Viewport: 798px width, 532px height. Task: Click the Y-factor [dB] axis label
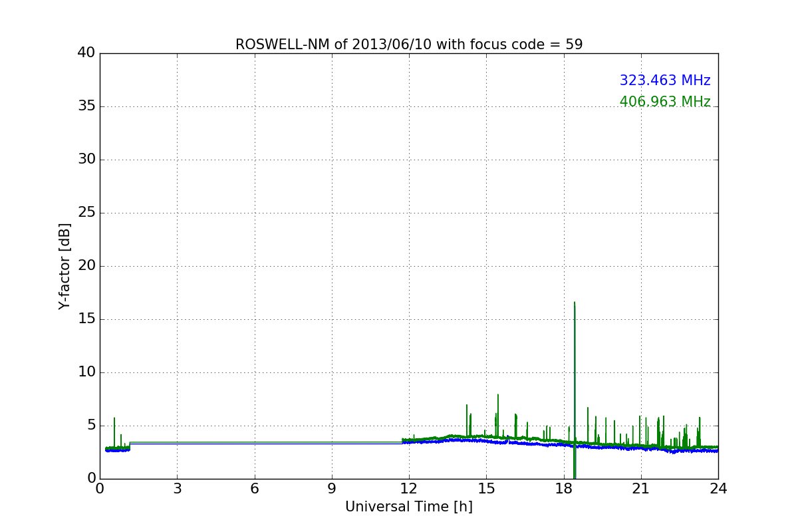[x=65, y=266]
